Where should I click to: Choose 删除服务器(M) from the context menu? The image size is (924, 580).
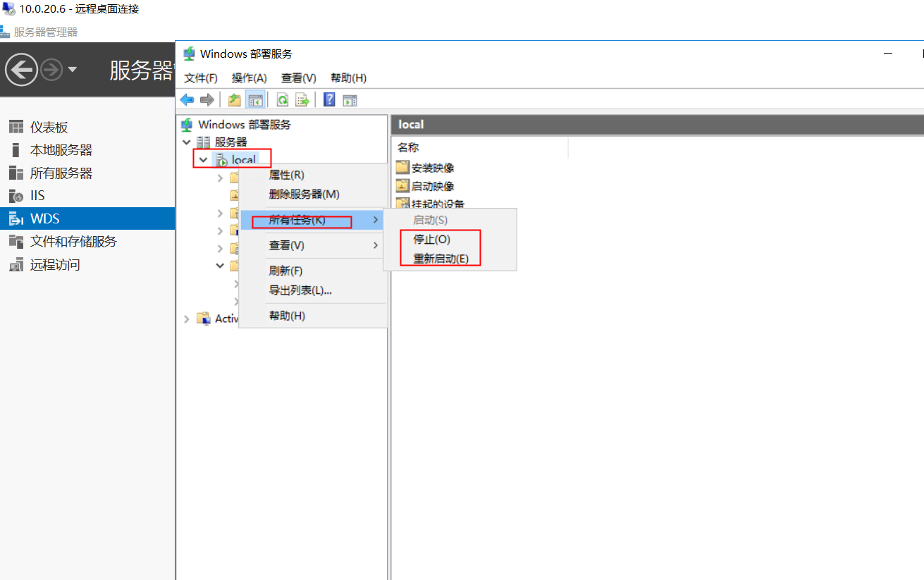[313, 194]
